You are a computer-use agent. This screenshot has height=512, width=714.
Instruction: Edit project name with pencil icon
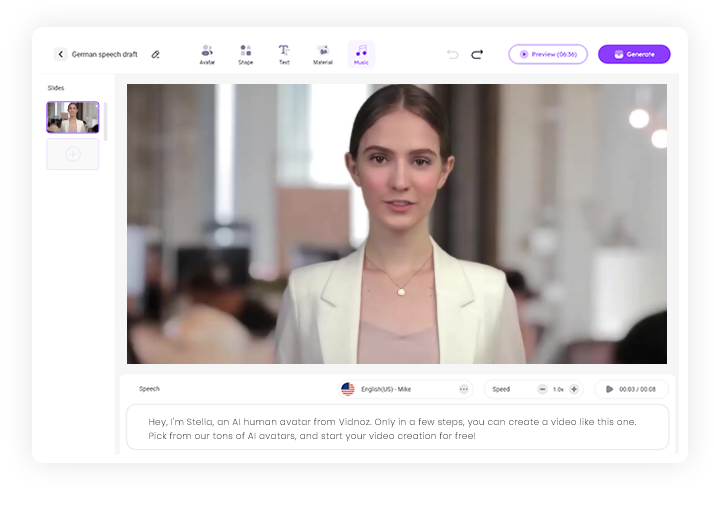click(x=155, y=54)
